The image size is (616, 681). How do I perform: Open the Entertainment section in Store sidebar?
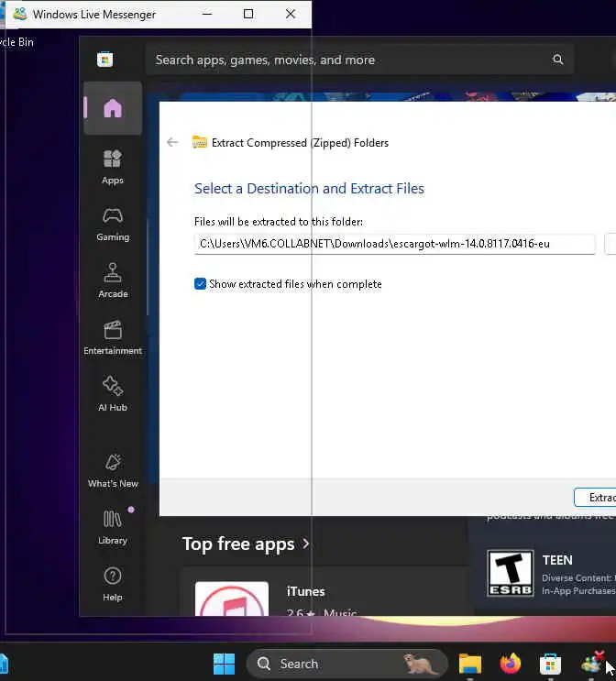point(113,338)
